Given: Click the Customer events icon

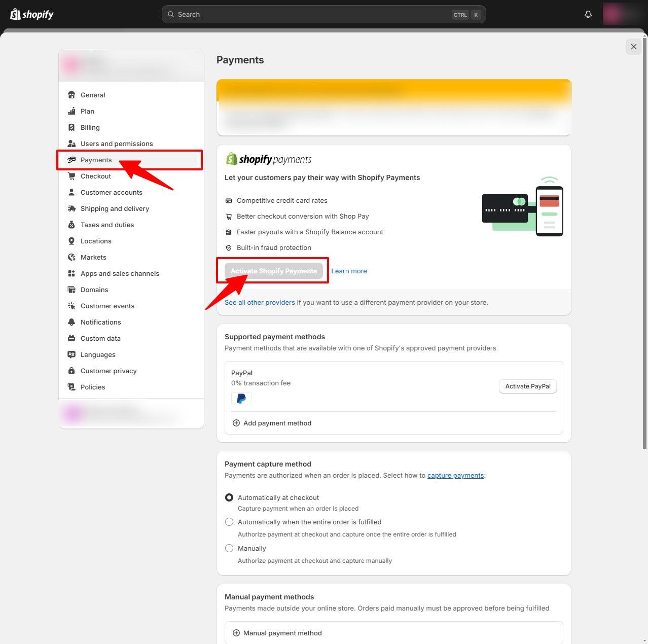Looking at the screenshot, I should click(x=71, y=306).
